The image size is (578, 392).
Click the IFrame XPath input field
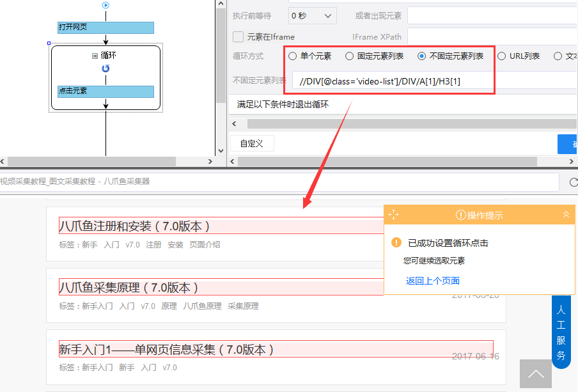coord(492,37)
